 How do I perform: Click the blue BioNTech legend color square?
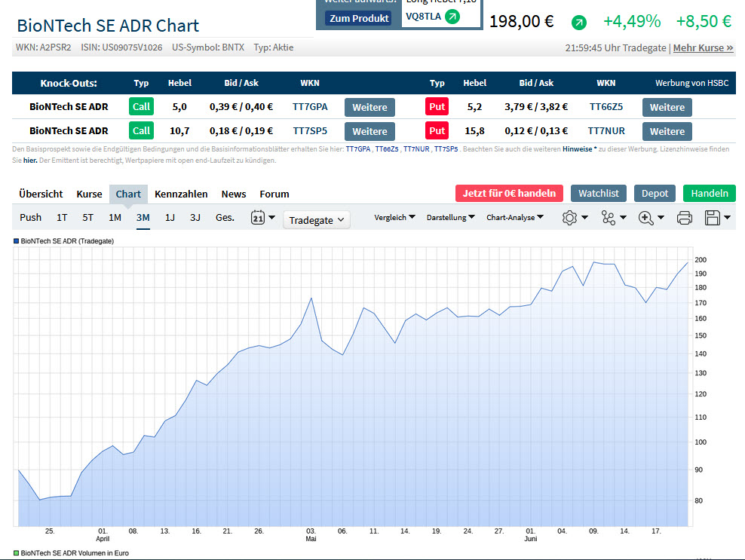[16, 241]
